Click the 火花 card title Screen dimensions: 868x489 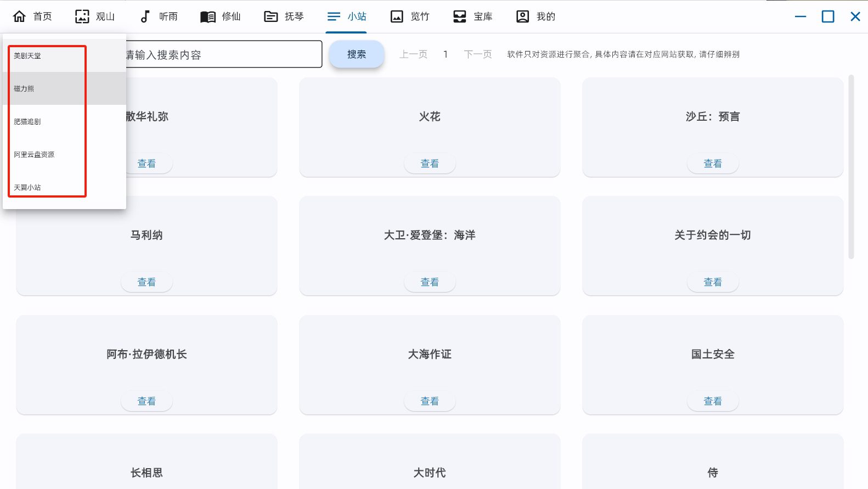tap(430, 116)
